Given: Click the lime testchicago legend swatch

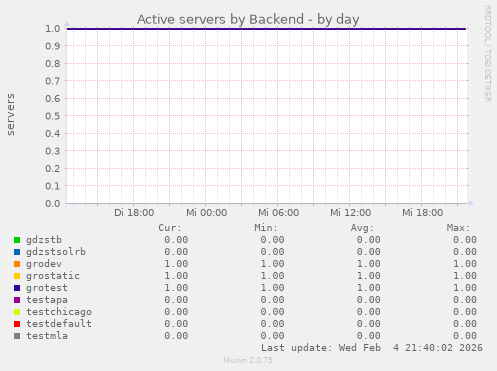Looking at the screenshot, I should [17, 312].
